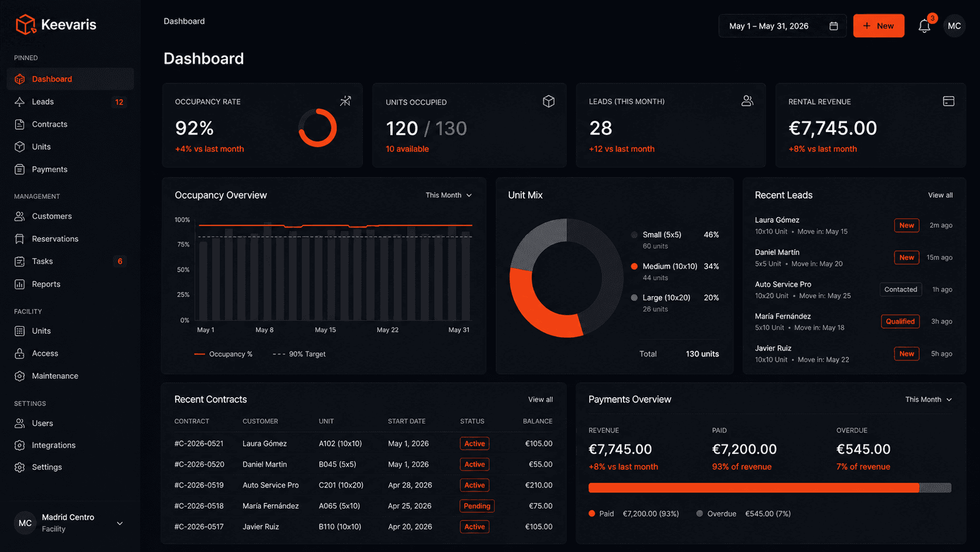Click the Leads count badge 12
The image size is (980, 552).
119,102
